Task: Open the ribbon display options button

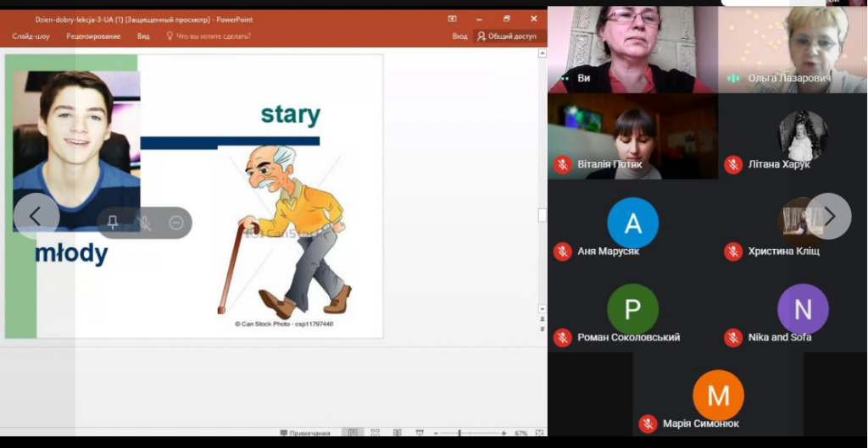Action: (x=452, y=19)
